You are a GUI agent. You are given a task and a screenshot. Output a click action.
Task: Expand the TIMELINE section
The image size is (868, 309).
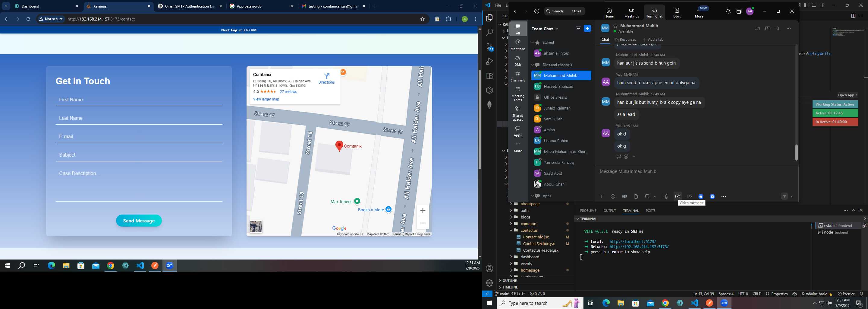click(510, 287)
